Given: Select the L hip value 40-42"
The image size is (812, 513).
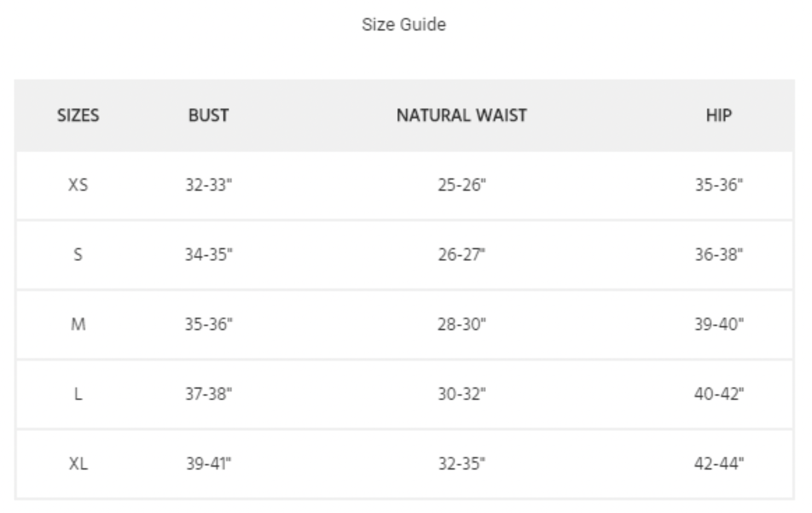Looking at the screenshot, I should (718, 394).
